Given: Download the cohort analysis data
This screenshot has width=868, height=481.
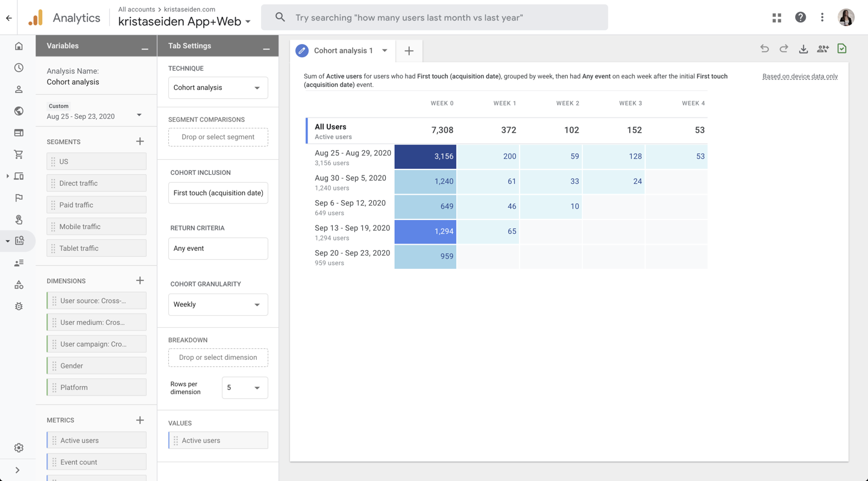Looking at the screenshot, I should 804,49.
